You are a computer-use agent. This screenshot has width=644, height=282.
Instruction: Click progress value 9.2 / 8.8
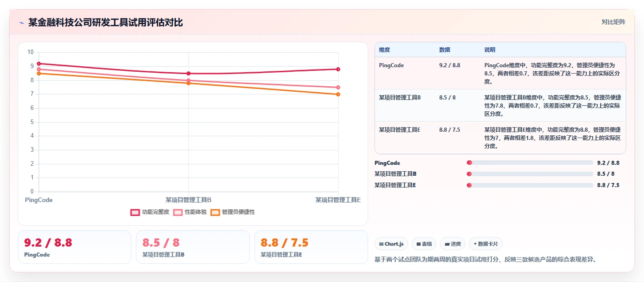(608, 163)
